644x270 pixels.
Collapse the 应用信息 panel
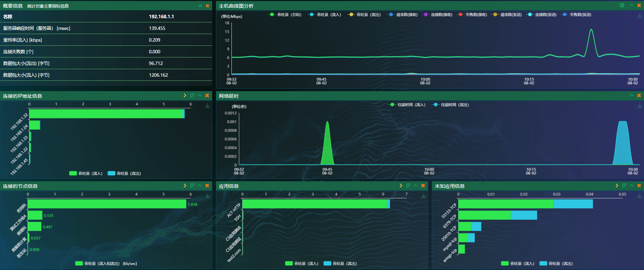tap(416, 185)
